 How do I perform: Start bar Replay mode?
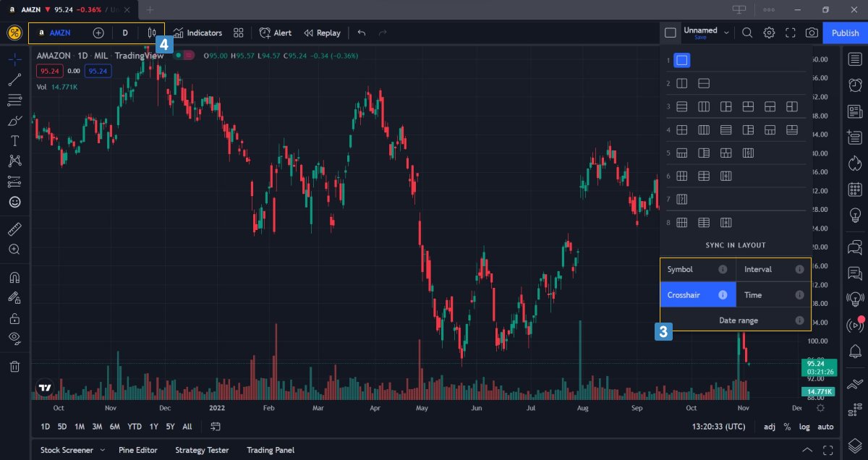tap(322, 33)
